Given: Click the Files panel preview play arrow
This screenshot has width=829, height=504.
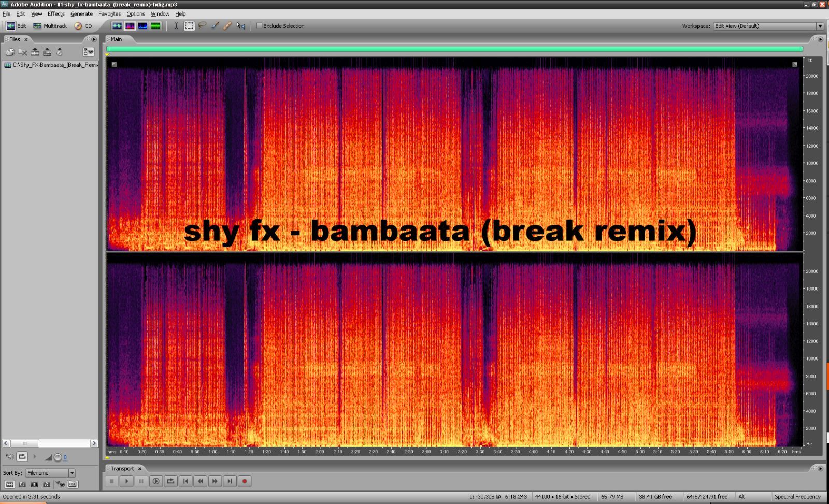Looking at the screenshot, I should point(35,456).
